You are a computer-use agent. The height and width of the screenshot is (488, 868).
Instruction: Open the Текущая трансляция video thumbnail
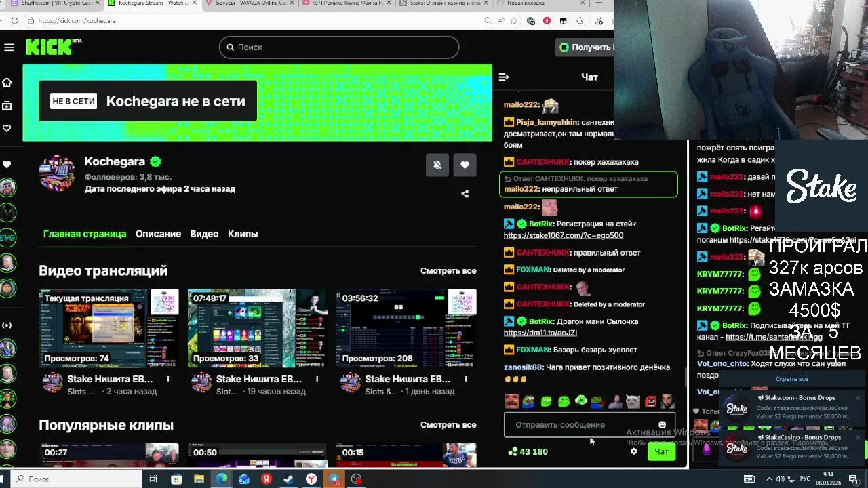pyautogui.click(x=108, y=328)
